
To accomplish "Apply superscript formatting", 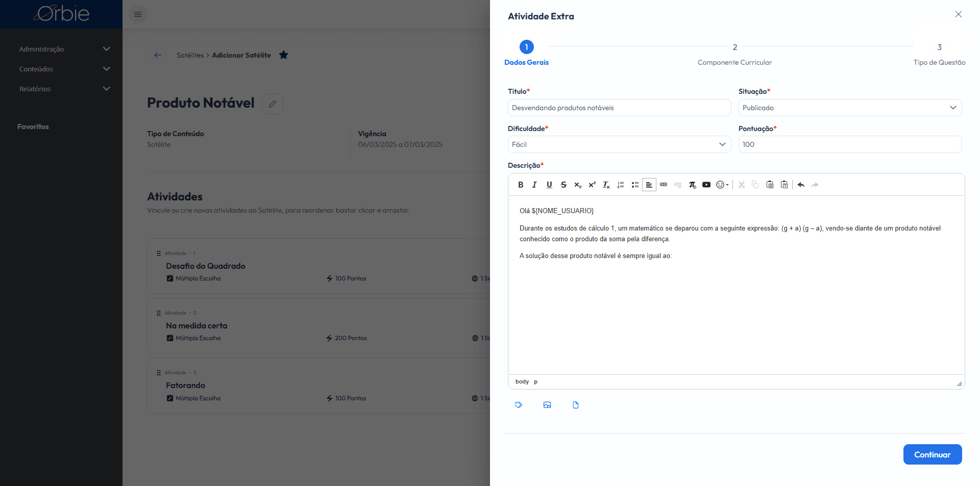I will tap(592, 185).
